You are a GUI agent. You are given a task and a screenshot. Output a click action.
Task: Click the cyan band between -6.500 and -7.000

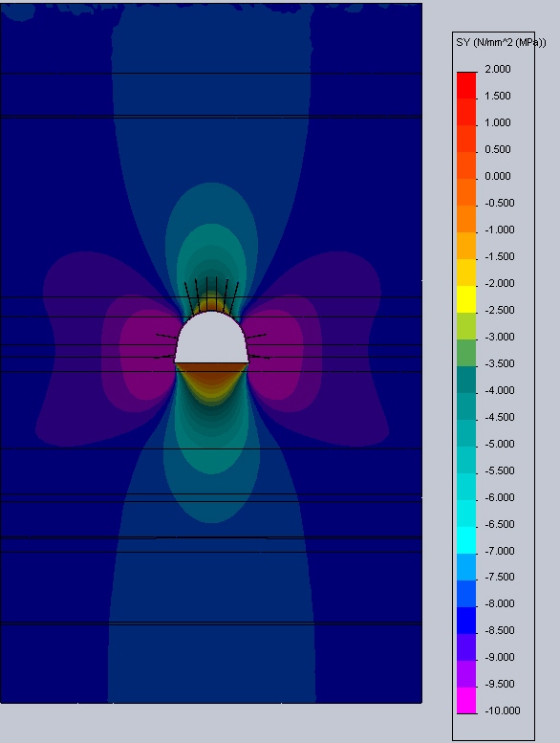466,540
